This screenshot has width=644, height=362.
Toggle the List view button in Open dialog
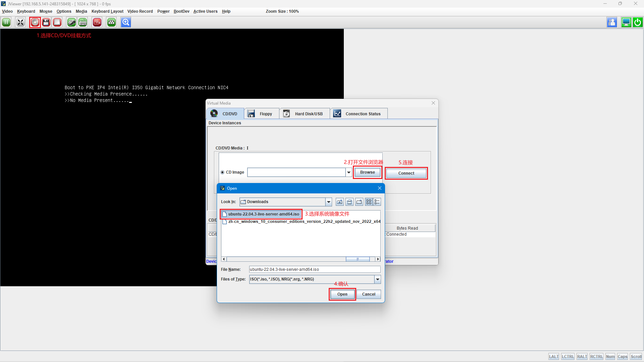(369, 202)
